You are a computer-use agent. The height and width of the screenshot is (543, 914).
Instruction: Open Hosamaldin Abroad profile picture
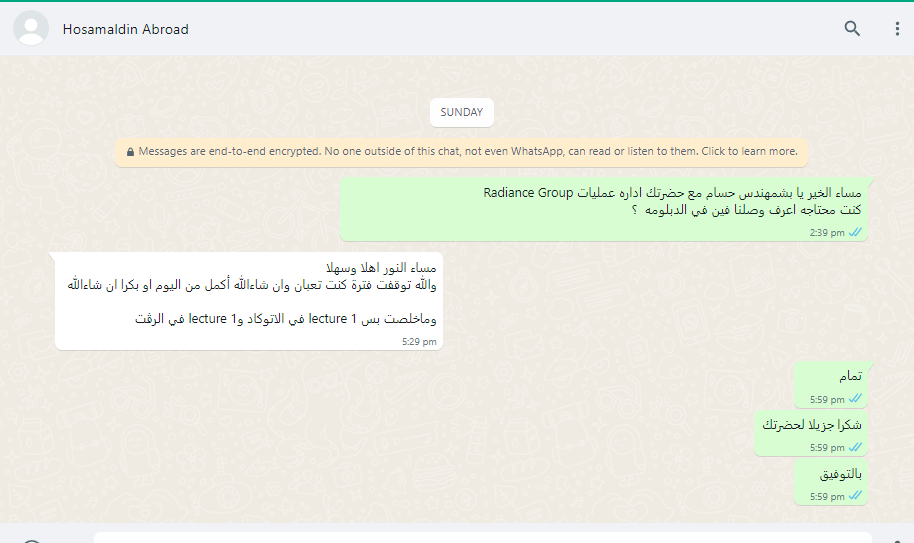(31, 29)
